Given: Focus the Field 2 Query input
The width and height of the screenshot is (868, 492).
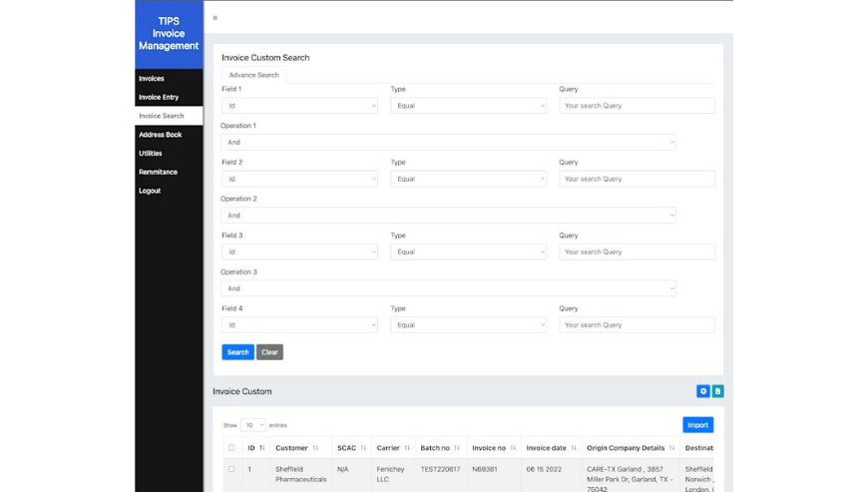Looking at the screenshot, I should click(x=637, y=179).
